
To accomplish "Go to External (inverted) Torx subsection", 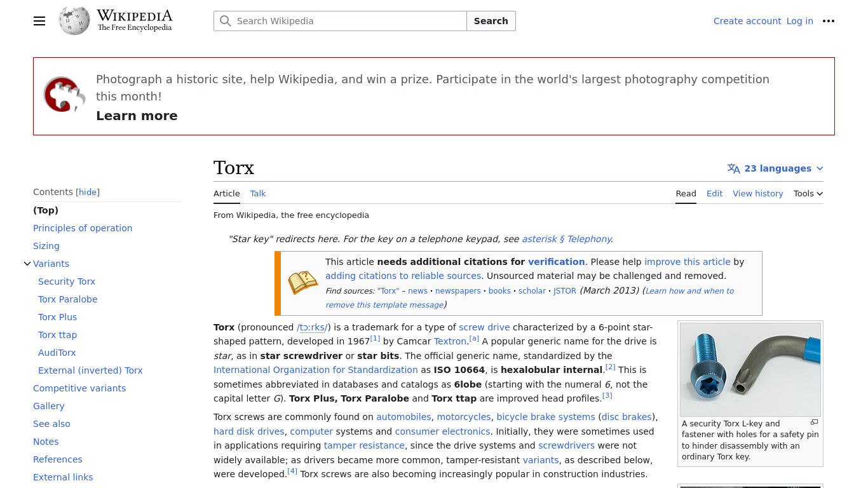I will coord(90,370).
